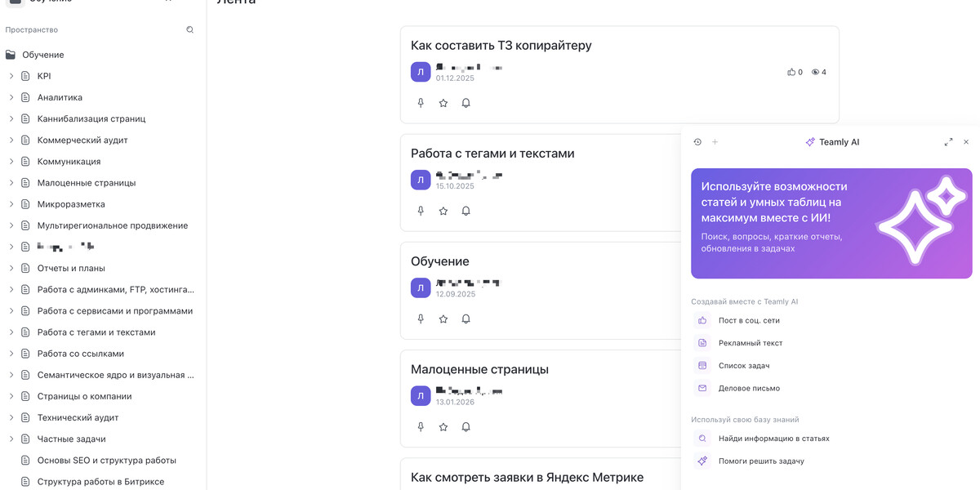Click bell icon on 'Малоценные страницы' post
The width and height of the screenshot is (980, 490).
[x=465, y=427]
